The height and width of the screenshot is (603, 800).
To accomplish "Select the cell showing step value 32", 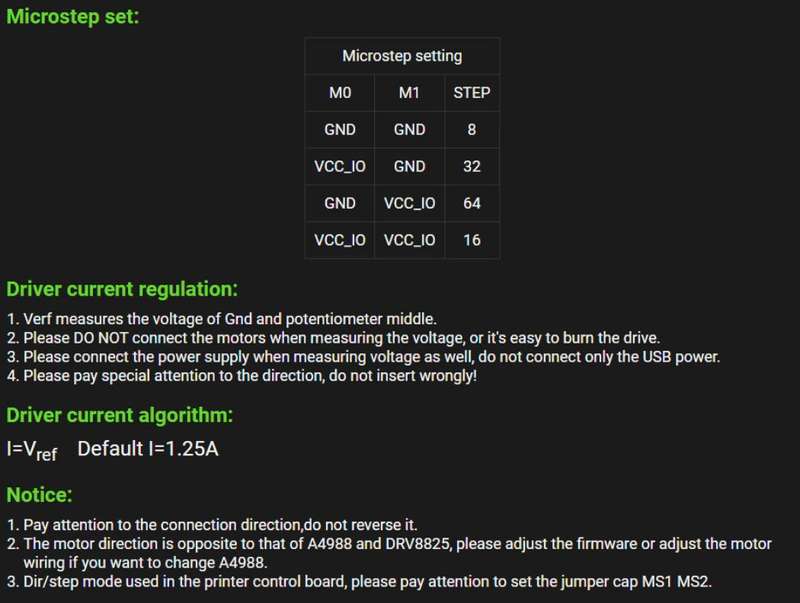I will pos(471,166).
